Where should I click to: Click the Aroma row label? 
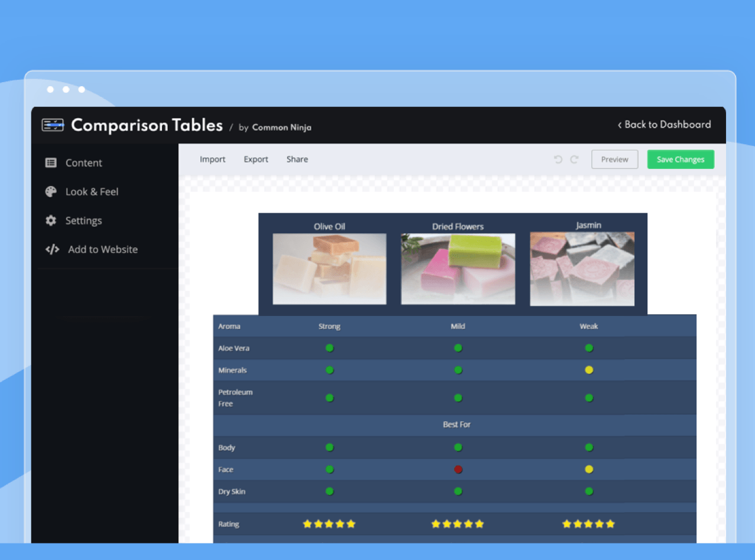tap(229, 326)
